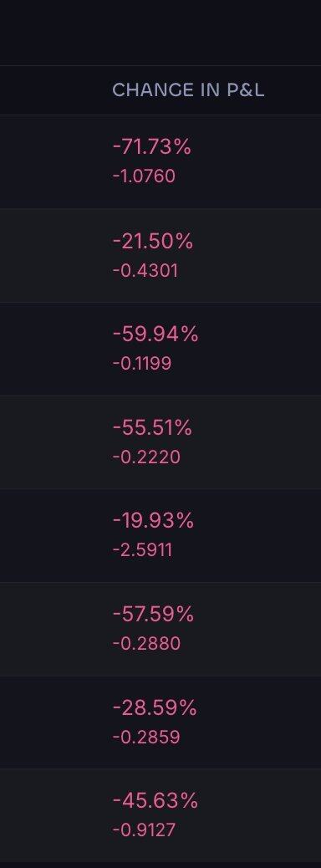
Task: Select the -45.63% percentage entry
Action: click(x=155, y=801)
